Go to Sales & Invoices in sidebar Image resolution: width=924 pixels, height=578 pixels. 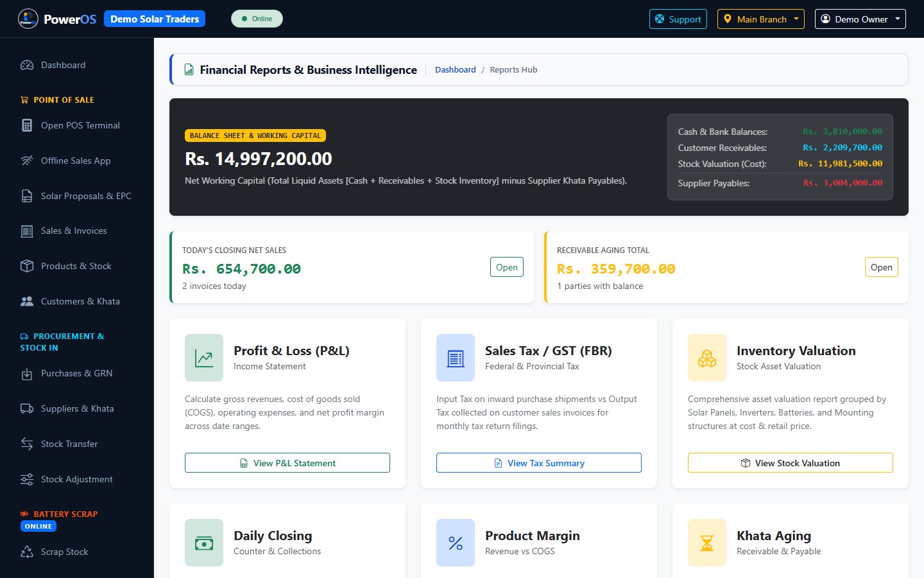(x=77, y=231)
